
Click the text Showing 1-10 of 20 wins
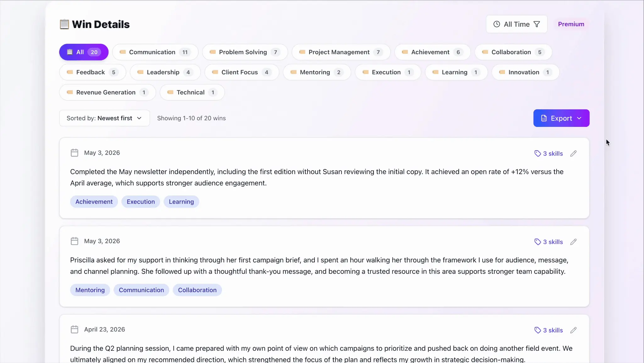tap(191, 118)
